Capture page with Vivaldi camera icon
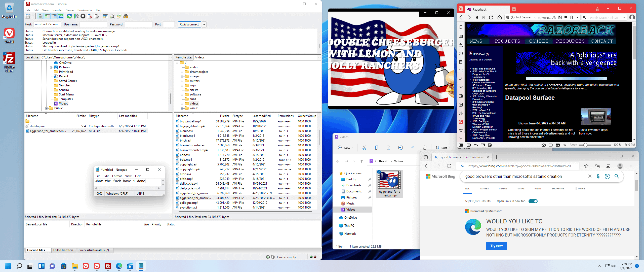 (x=544, y=145)
